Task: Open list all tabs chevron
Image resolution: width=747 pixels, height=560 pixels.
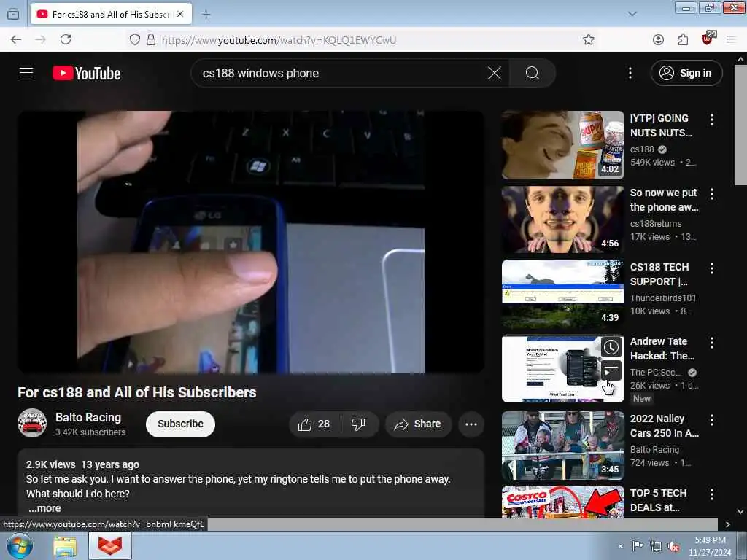Action: [x=632, y=14]
